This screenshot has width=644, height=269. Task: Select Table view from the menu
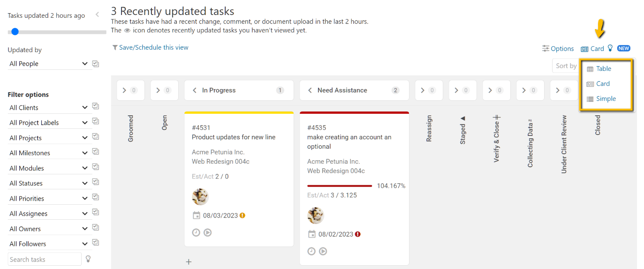click(603, 69)
